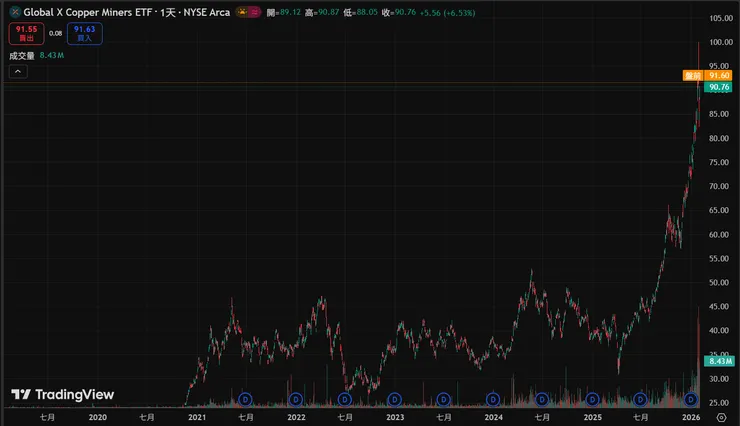Click the dividend D marker above 2025
This screenshot has height=426, width=740.
pos(592,400)
